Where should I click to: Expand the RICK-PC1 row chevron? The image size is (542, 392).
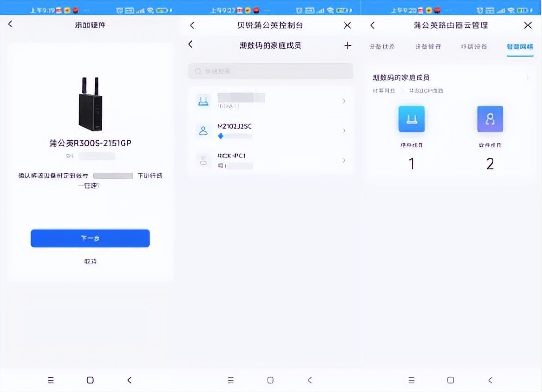(x=343, y=160)
